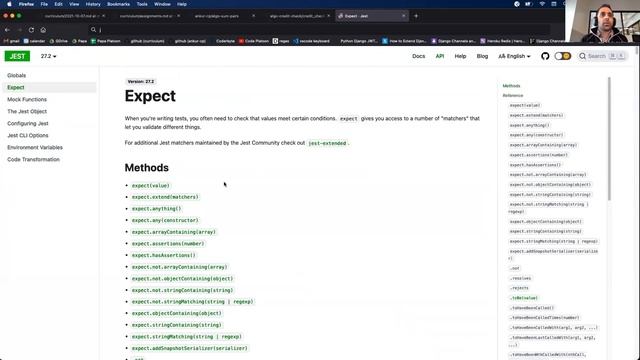Open expect.objectContaining(object) in the Methods list

point(176,313)
